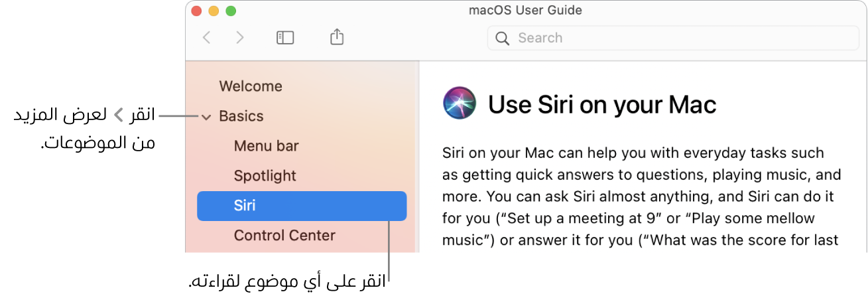Viewport: 868px width, 300px height.
Task: Click the Use Siri on your Mac heading
Action: pos(602,104)
